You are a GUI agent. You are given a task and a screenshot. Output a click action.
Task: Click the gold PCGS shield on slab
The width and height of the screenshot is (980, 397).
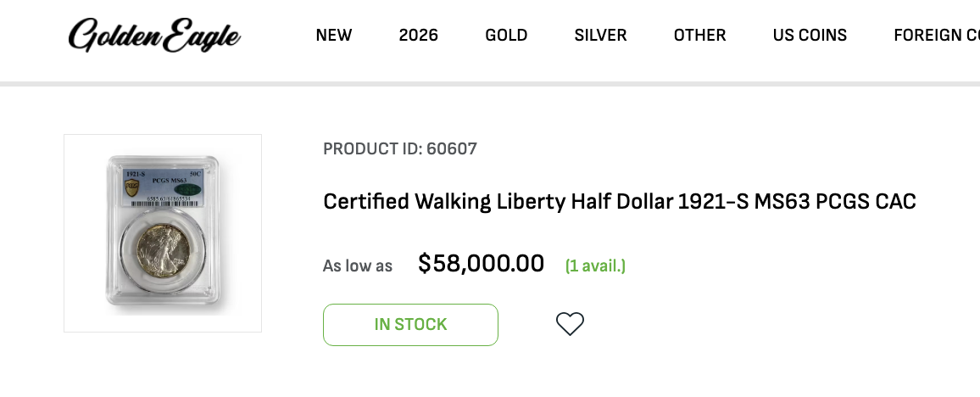click(x=131, y=187)
